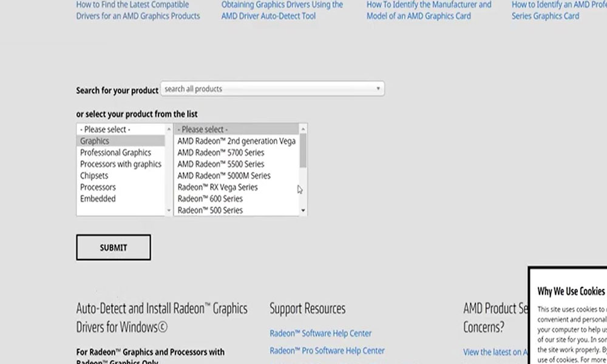
Task: Select Radeon RX Vega Series
Action: [237, 187]
